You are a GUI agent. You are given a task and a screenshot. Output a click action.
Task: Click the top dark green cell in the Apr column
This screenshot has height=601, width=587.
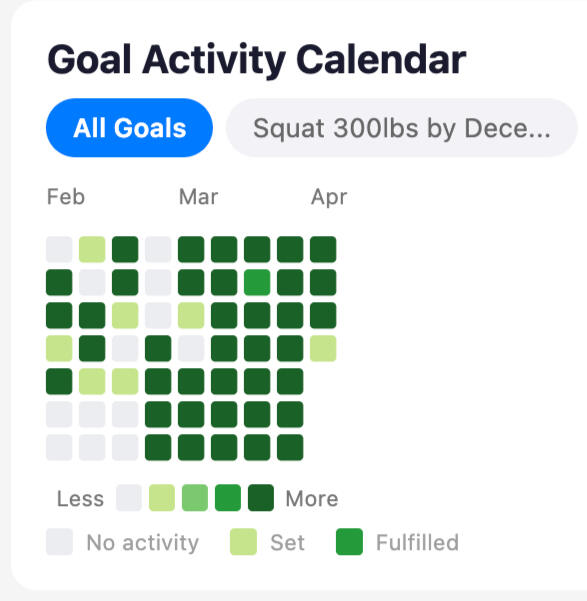[323, 250]
